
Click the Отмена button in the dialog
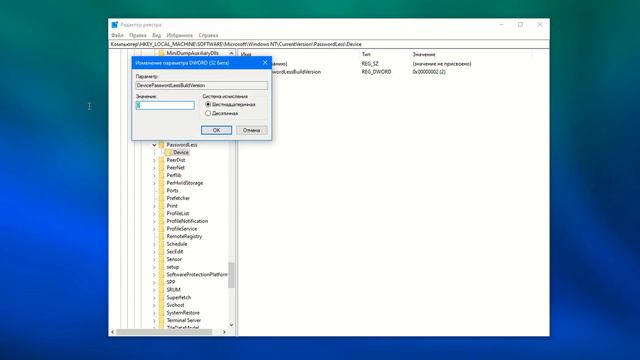(251, 130)
